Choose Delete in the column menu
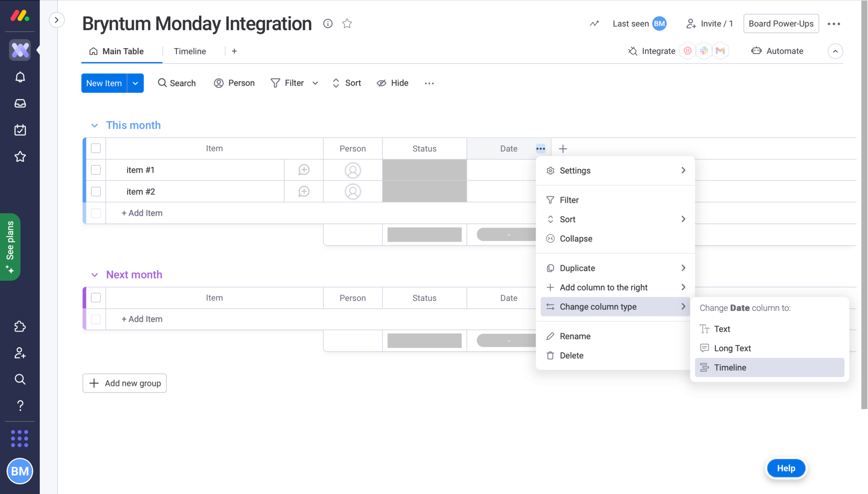Viewport: 868px width, 494px height. 615,355
